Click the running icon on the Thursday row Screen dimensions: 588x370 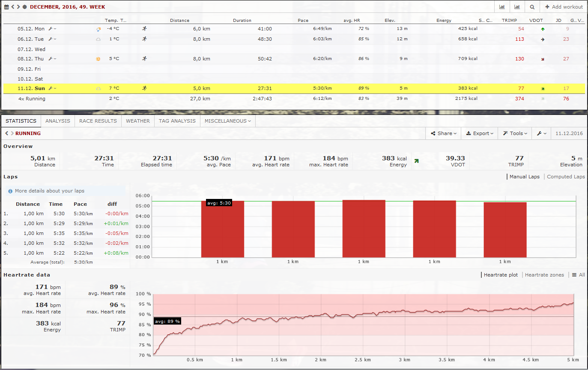tap(144, 59)
